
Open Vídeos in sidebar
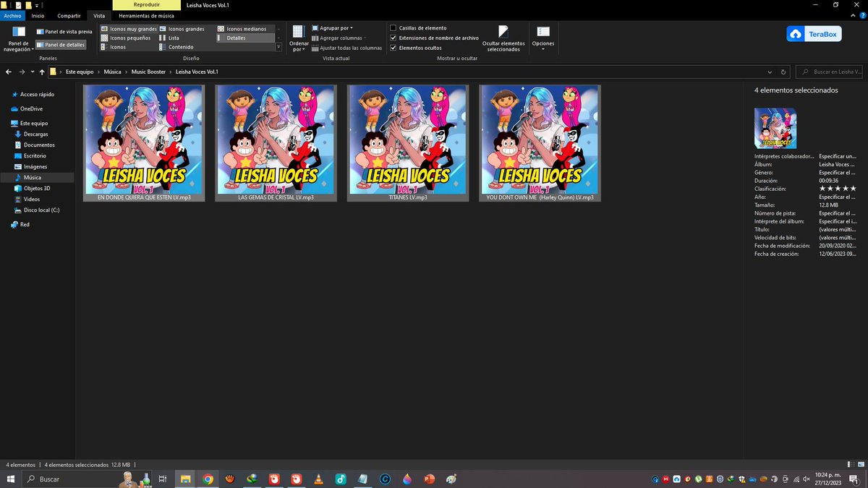coord(31,199)
